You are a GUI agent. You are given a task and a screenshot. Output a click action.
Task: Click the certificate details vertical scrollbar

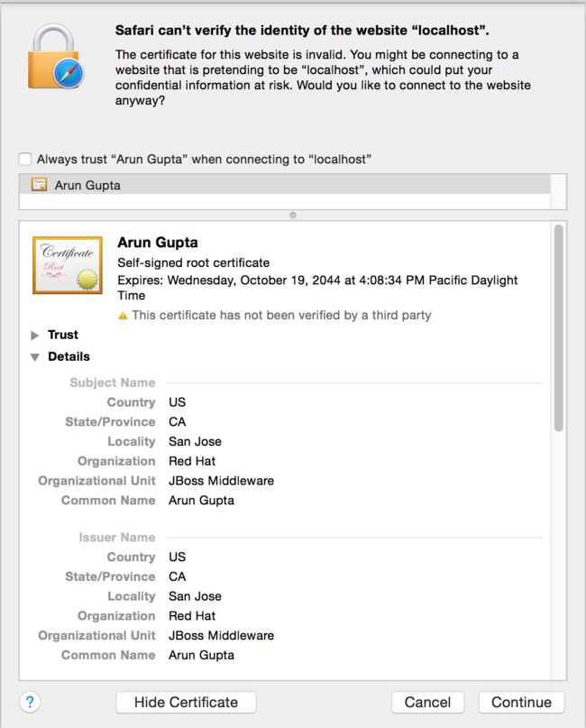coord(559,327)
